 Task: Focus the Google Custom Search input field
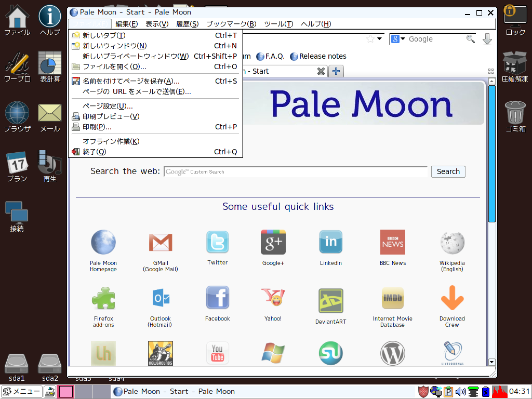(x=295, y=171)
